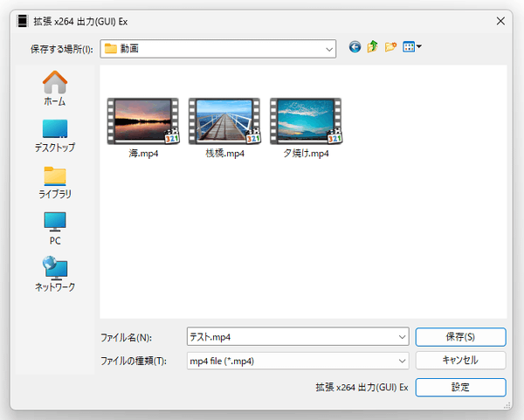
Task: Open デスクトップ in the places bar
Action: [55, 136]
